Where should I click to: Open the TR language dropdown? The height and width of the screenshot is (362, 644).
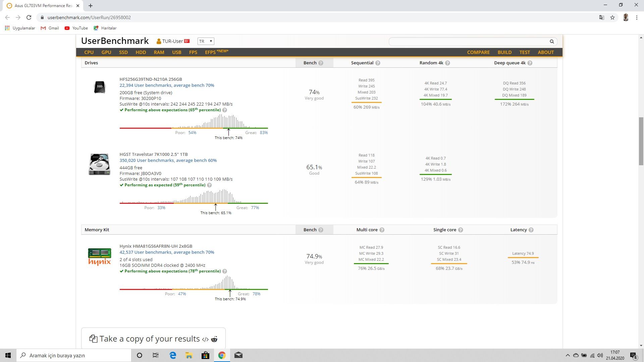206,41
